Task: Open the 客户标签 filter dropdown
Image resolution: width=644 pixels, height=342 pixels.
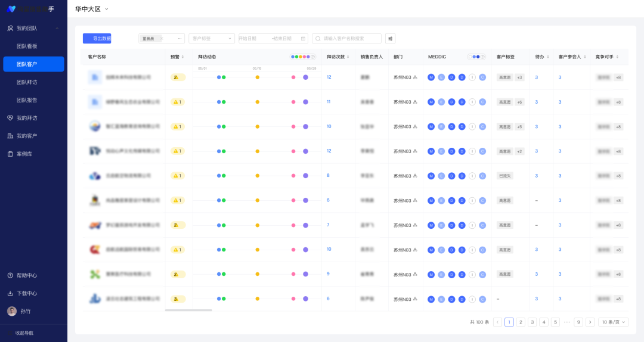Action: [x=212, y=38]
